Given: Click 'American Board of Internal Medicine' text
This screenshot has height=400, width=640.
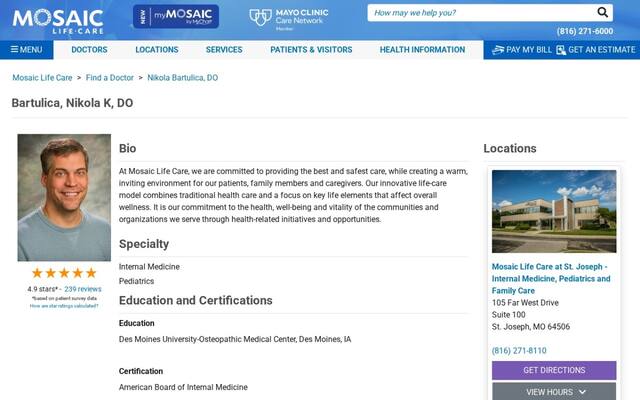Looking at the screenshot, I should [x=183, y=387].
